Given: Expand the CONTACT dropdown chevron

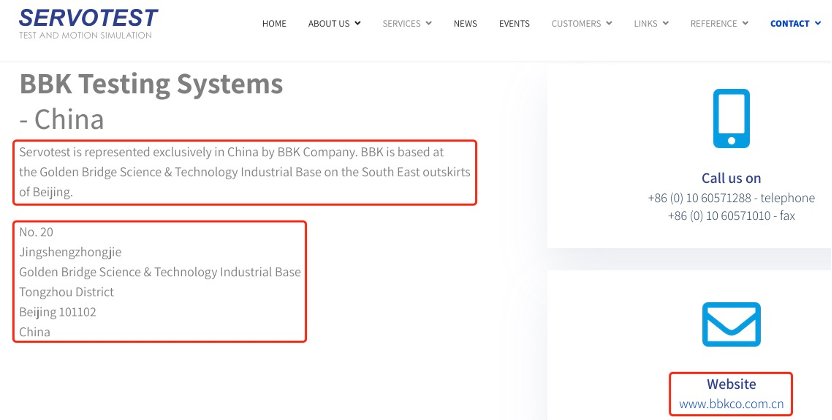Looking at the screenshot, I should click(x=818, y=23).
